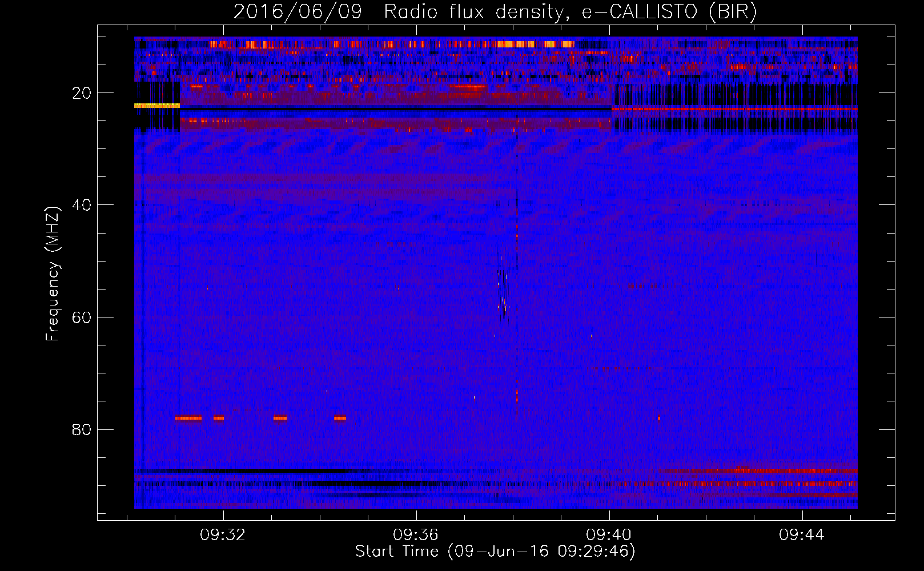Click the bright yellow band near 22 MHz at the spectrogram start
Viewport: 924px width, 571px height.
[157, 106]
